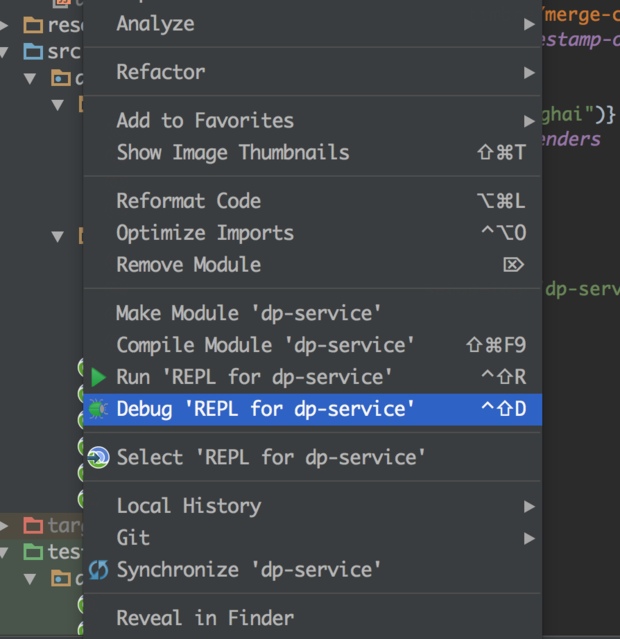Collapse package node under test folder
The height and width of the screenshot is (639, 620).
30,579
